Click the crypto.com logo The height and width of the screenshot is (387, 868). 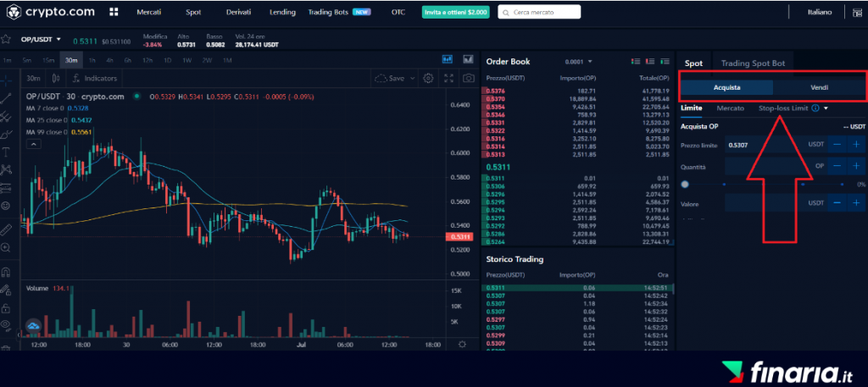pyautogui.click(x=50, y=12)
